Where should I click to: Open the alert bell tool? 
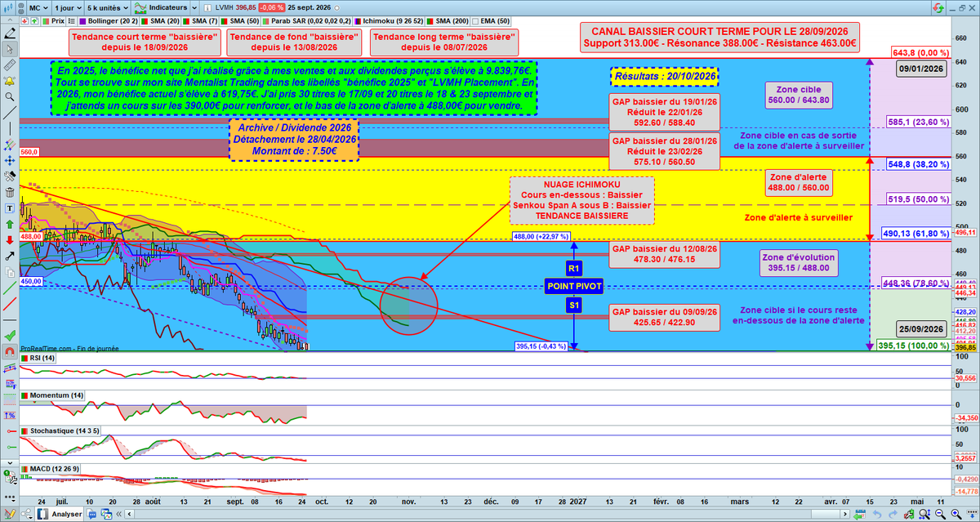(x=11, y=81)
